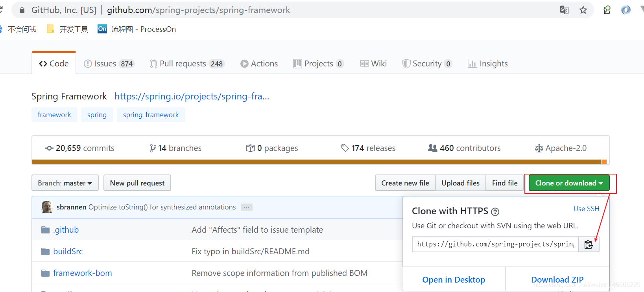Click Open in Desktop
644x292 pixels.
coord(454,279)
